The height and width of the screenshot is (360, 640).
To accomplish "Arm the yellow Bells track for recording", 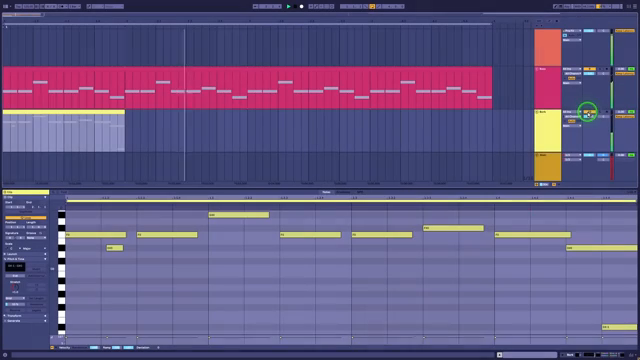I will click(607, 112).
